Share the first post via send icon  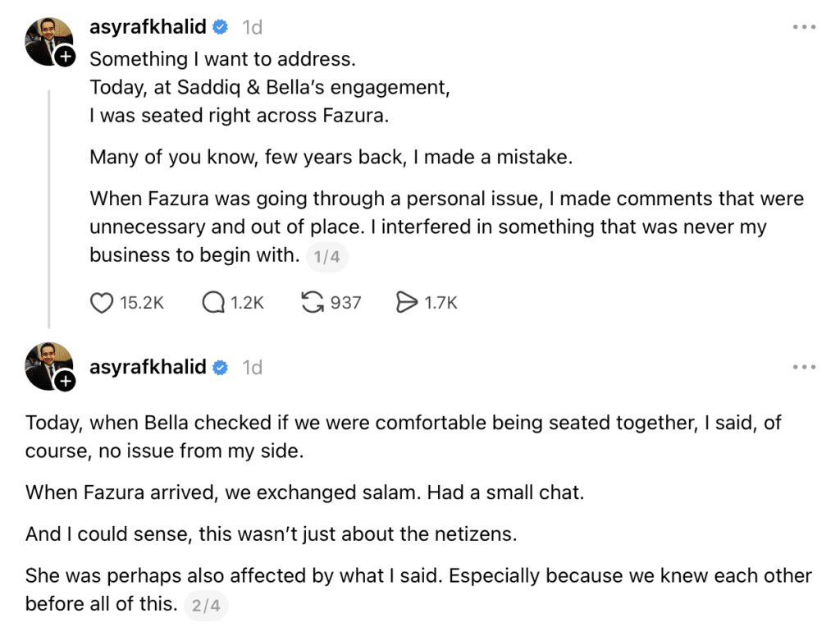[x=407, y=303]
